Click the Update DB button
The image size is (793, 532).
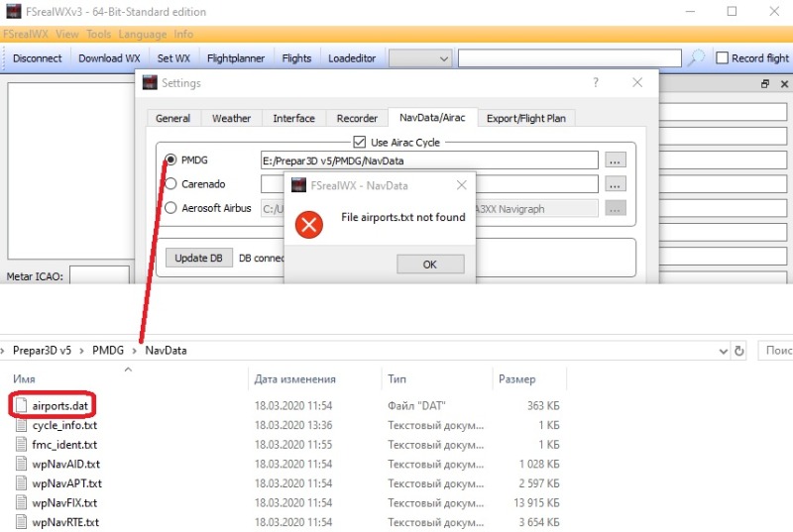199,258
